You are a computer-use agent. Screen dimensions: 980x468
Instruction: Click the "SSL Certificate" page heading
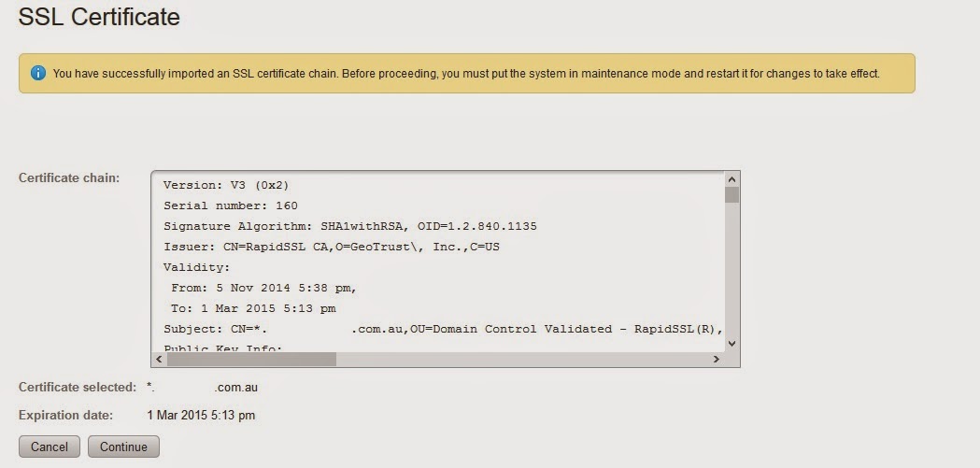tap(99, 16)
